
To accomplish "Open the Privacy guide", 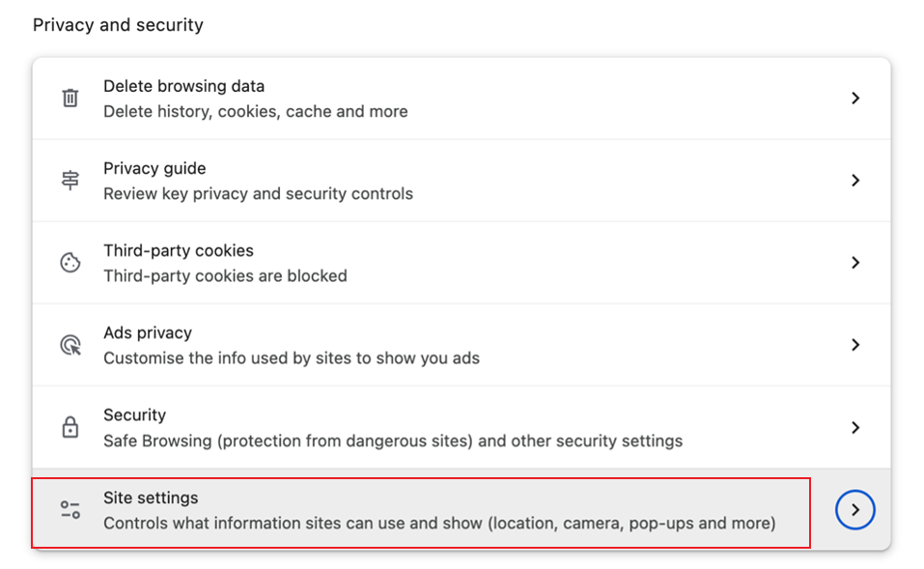I will tap(386, 179).
